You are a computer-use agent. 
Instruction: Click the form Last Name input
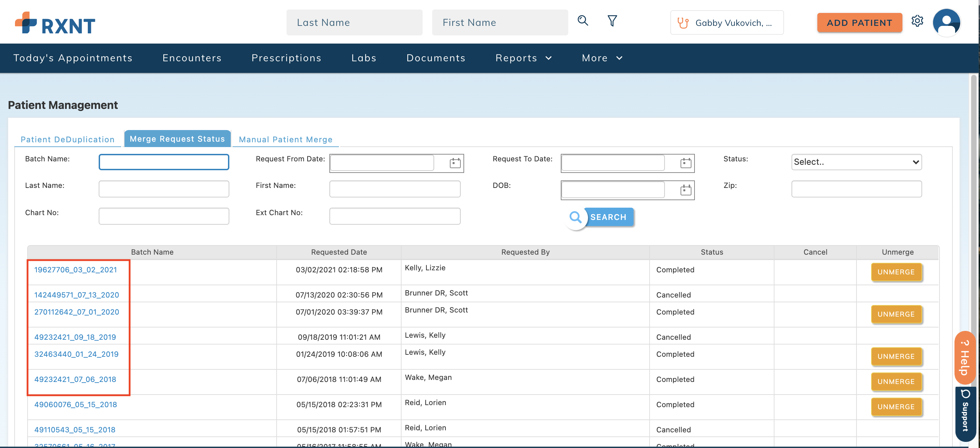pyautogui.click(x=164, y=189)
